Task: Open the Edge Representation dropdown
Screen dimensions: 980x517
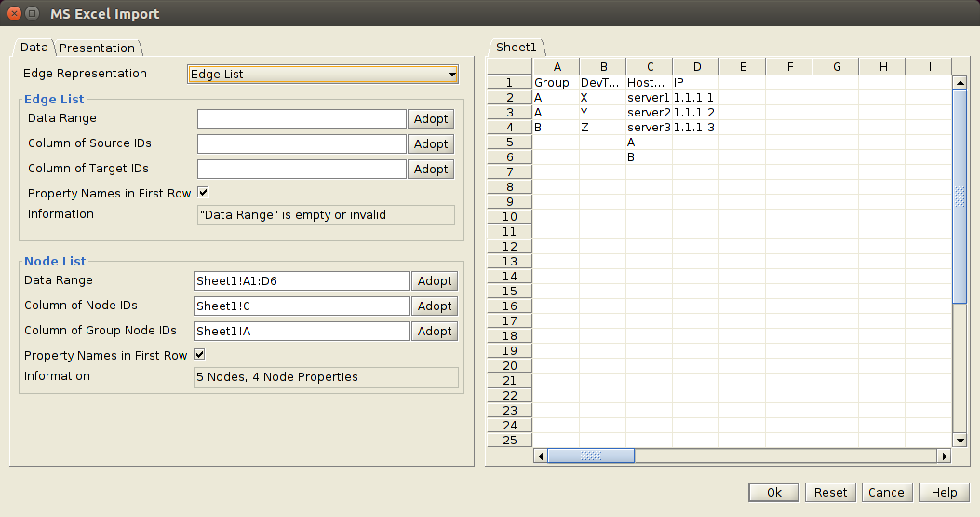Action: click(x=323, y=74)
